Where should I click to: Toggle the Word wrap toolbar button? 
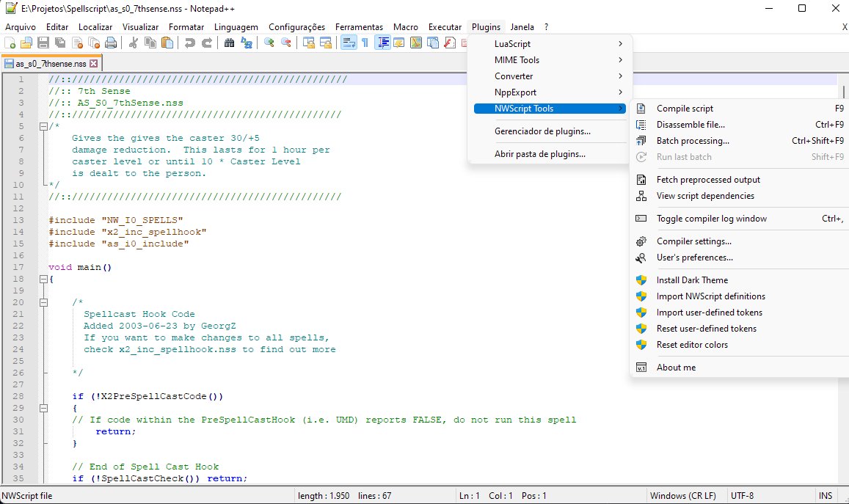coord(349,43)
